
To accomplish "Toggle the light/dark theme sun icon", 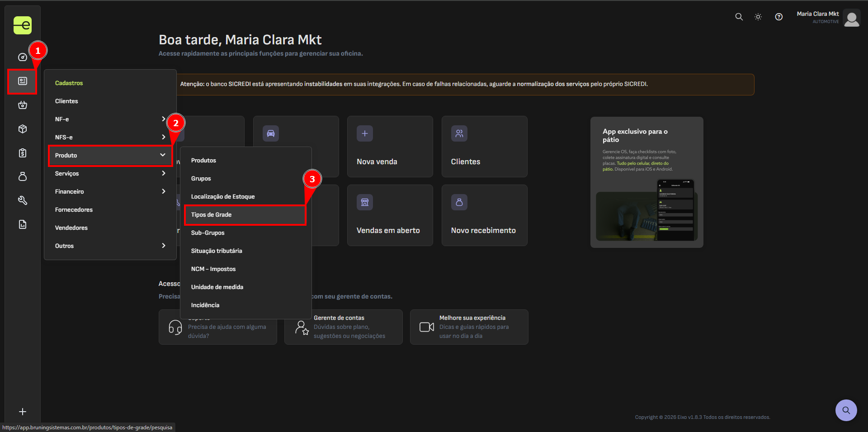I will coord(758,17).
